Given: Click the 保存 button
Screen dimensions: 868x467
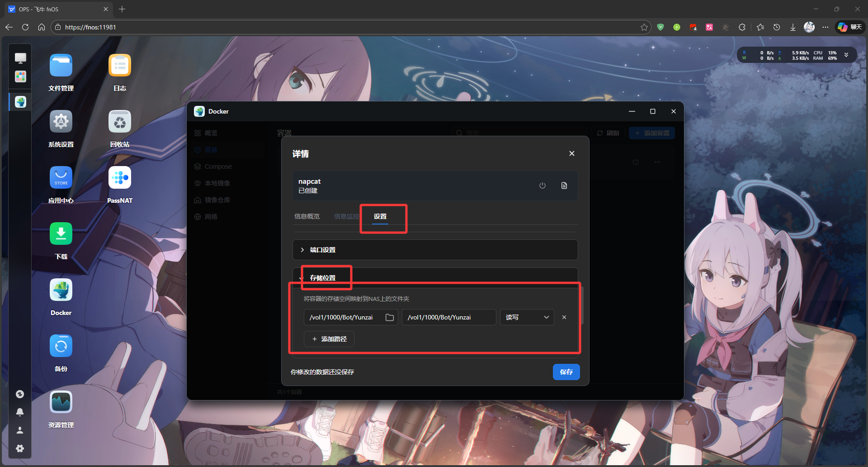Looking at the screenshot, I should coord(566,372).
